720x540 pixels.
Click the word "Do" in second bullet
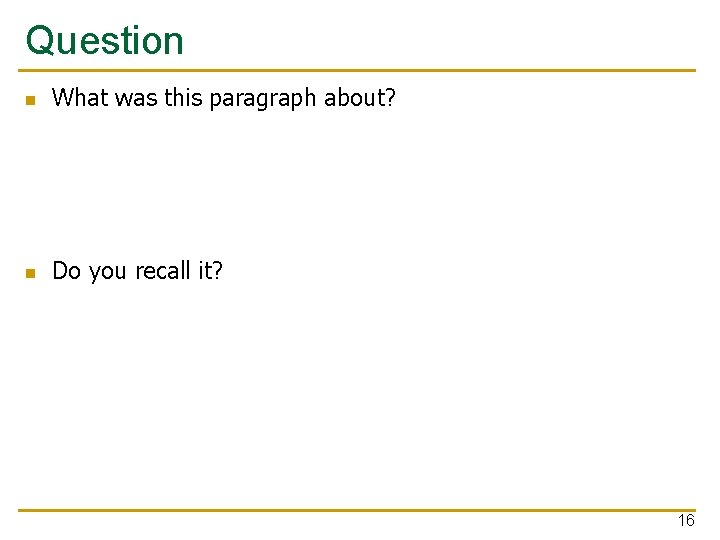click(x=67, y=270)
